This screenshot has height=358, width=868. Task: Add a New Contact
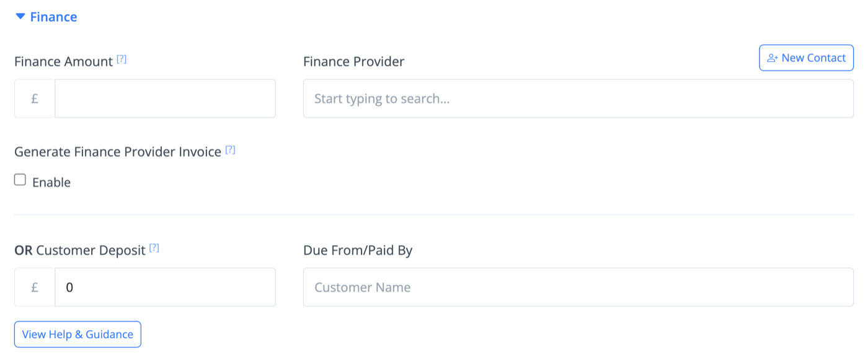(x=807, y=58)
